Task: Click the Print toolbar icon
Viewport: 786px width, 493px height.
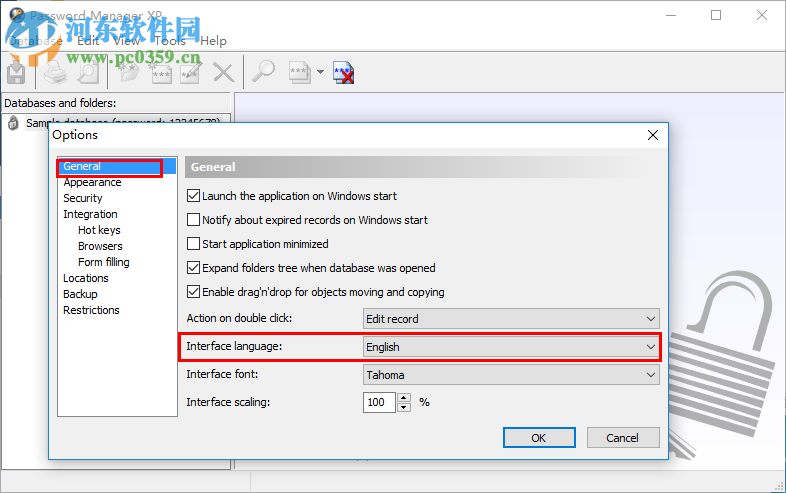Action: click(55, 73)
